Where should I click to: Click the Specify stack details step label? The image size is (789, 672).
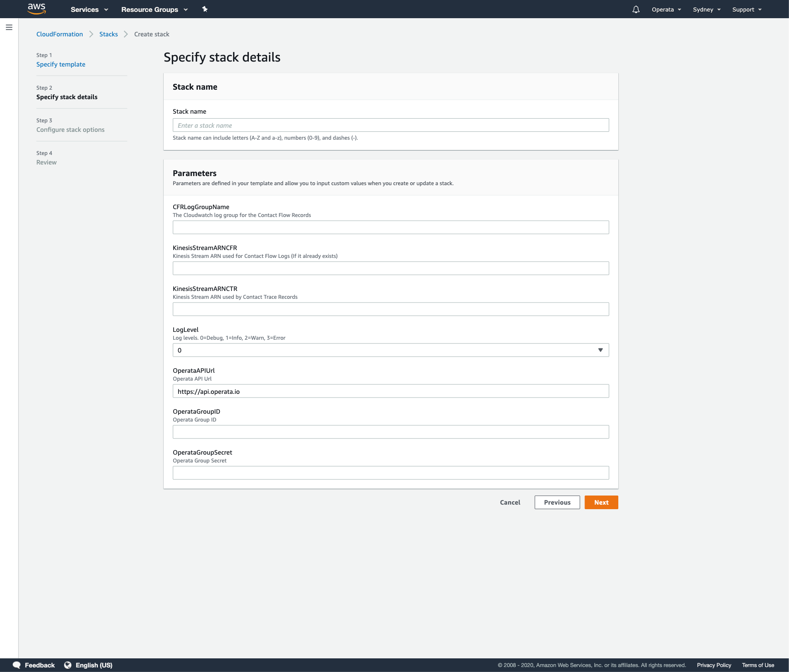67,97
